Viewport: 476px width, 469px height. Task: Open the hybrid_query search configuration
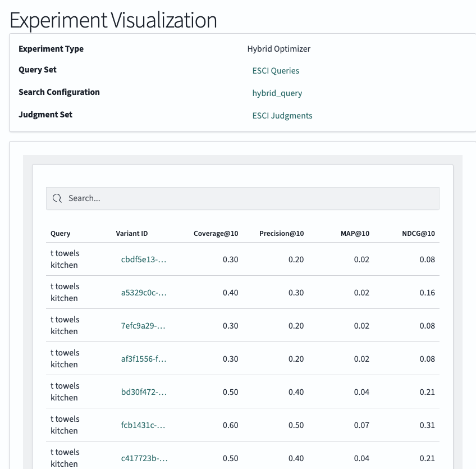tap(277, 93)
